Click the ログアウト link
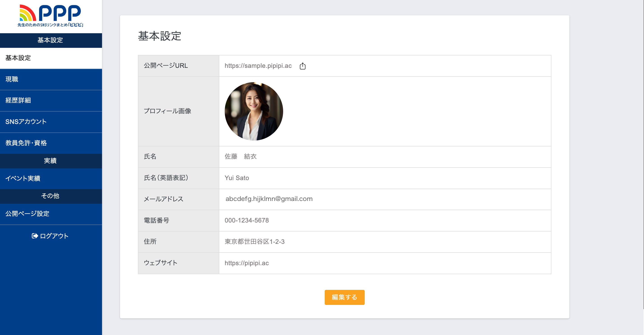 tap(54, 236)
